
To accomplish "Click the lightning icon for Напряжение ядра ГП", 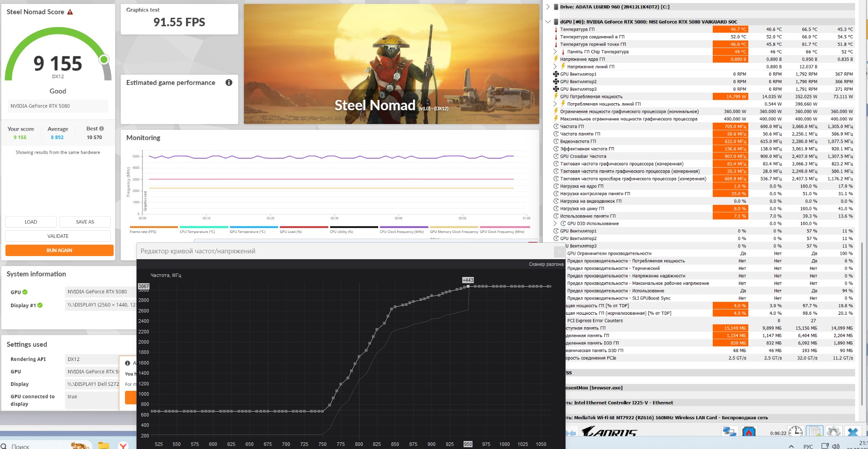I will click(556, 59).
